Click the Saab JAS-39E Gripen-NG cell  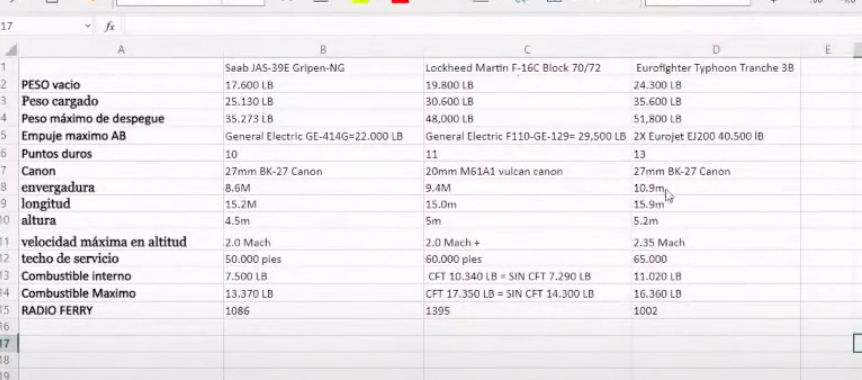(x=323, y=68)
